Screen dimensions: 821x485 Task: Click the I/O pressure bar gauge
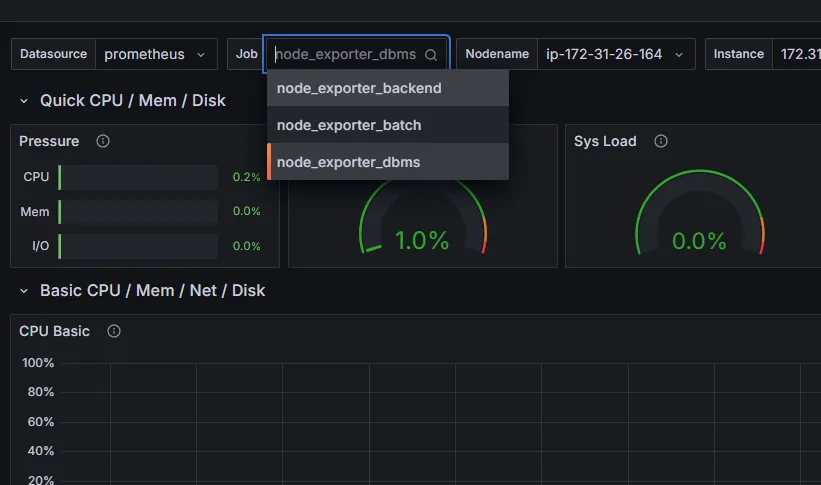(138, 246)
